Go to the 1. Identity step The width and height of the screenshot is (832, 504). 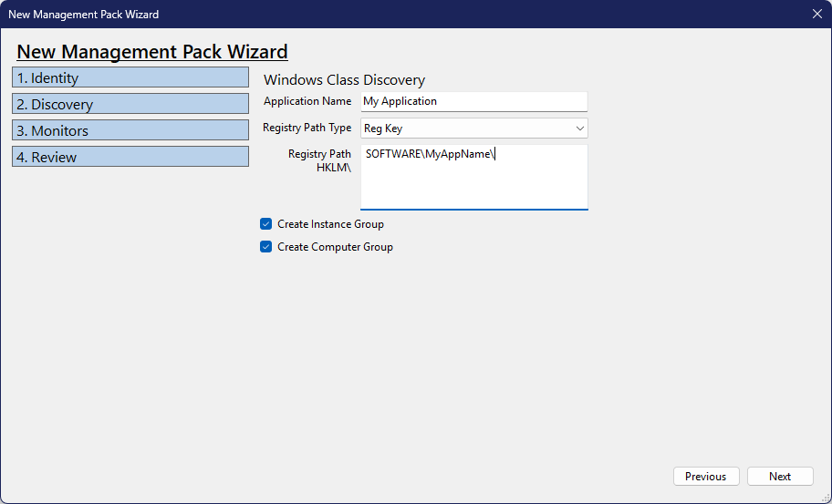(130, 77)
